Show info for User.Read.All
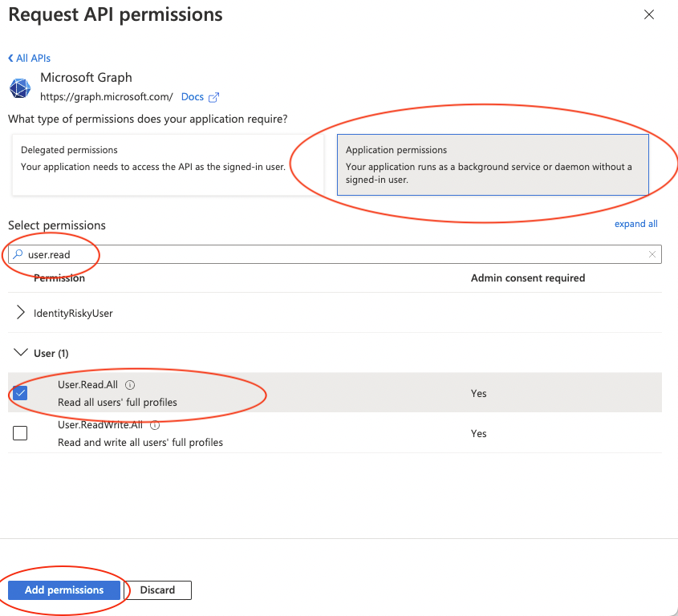The width and height of the screenshot is (678, 616). click(x=130, y=385)
